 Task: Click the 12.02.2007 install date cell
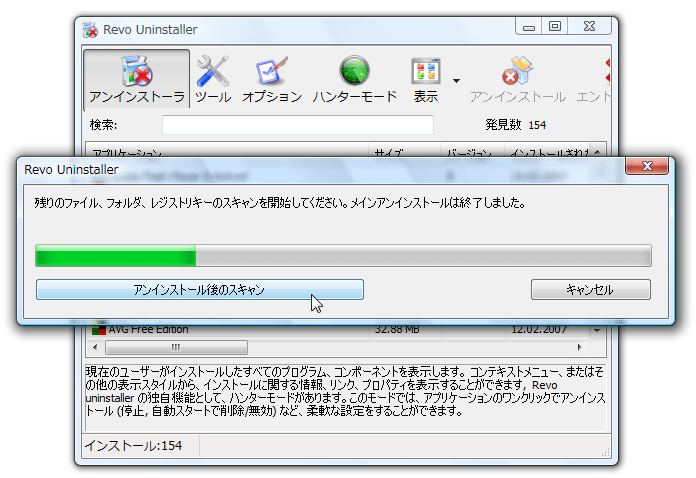pos(539,330)
